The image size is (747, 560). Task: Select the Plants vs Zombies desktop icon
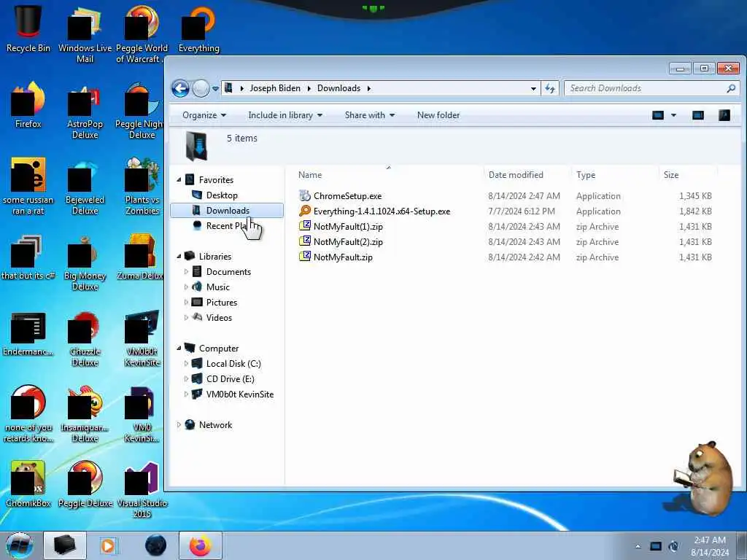[x=142, y=187]
